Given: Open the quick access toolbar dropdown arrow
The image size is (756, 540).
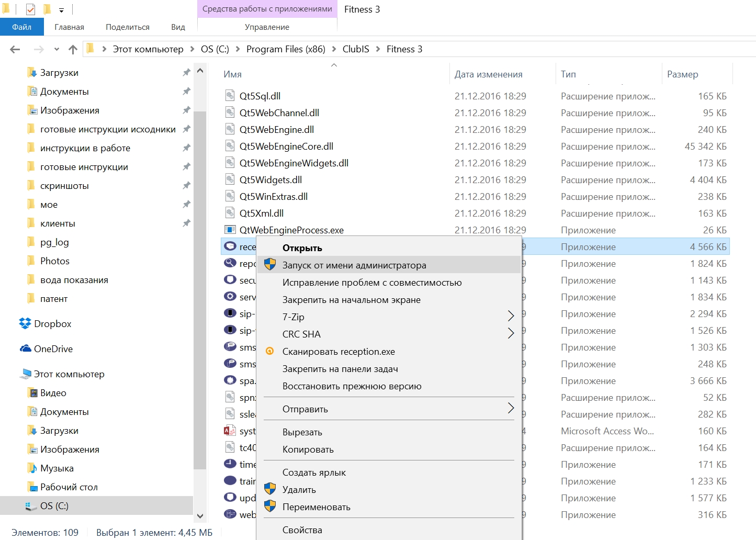Looking at the screenshot, I should coord(61,10).
